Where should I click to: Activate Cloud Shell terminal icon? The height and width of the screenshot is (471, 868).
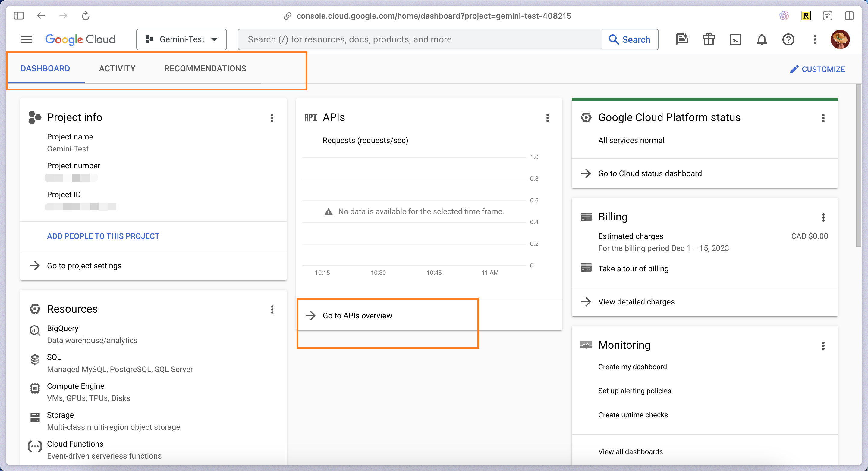point(735,39)
